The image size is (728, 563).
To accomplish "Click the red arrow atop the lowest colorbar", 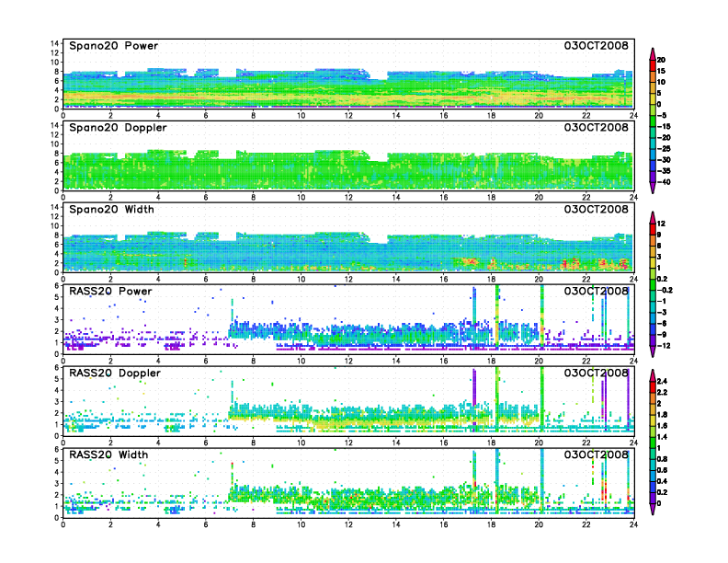I will point(654,375).
